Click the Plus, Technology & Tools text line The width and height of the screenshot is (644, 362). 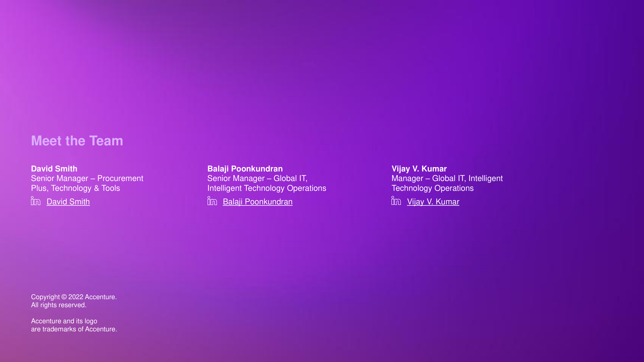pyautogui.click(x=75, y=188)
